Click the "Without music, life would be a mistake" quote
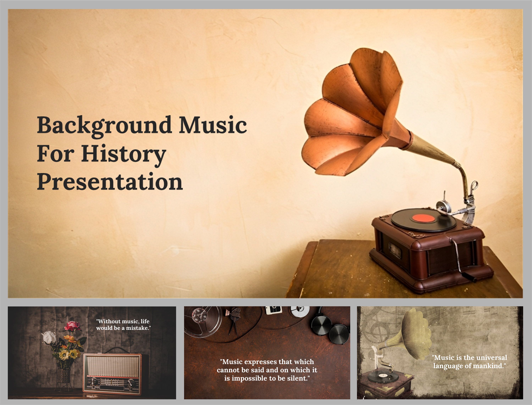The width and height of the screenshot is (532, 405). (123, 325)
